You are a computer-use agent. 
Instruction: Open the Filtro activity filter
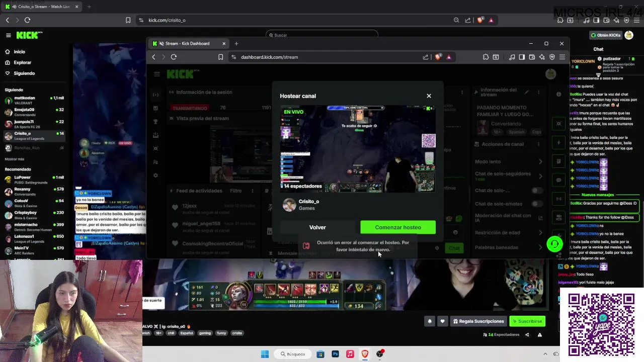point(235,191)
